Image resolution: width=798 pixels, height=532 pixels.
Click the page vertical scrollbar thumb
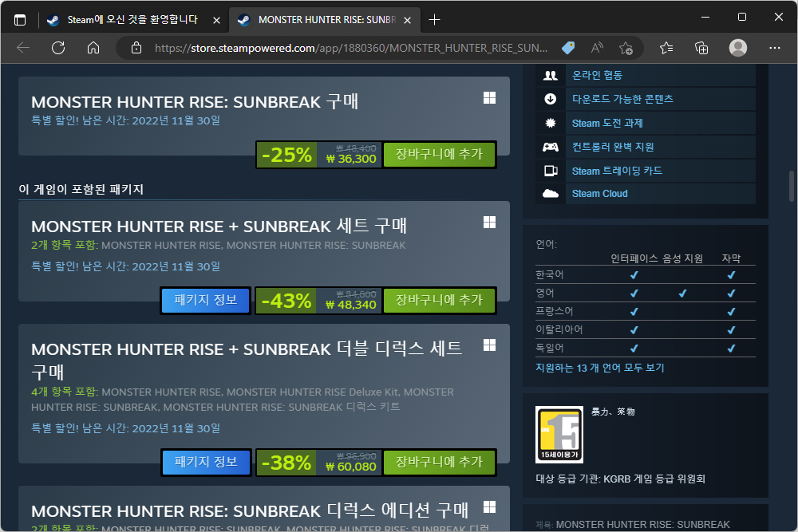pyautogui.click(x=792, y=186)
